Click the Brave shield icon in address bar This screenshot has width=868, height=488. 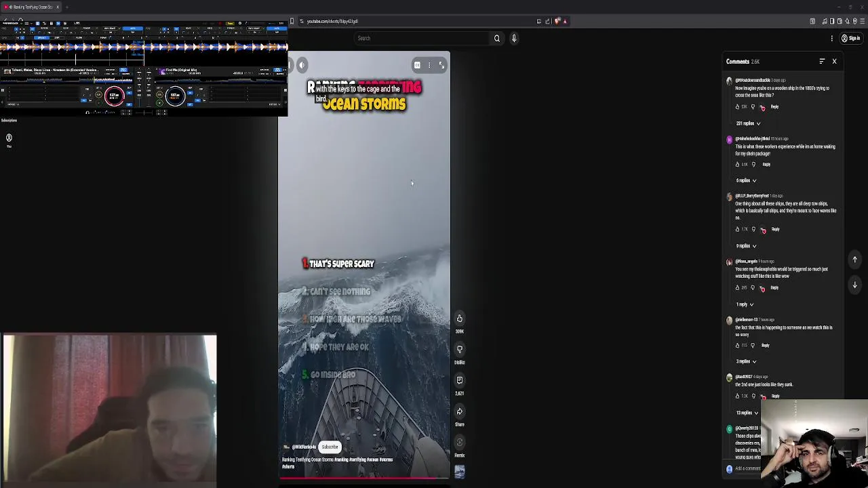[557, 21]
